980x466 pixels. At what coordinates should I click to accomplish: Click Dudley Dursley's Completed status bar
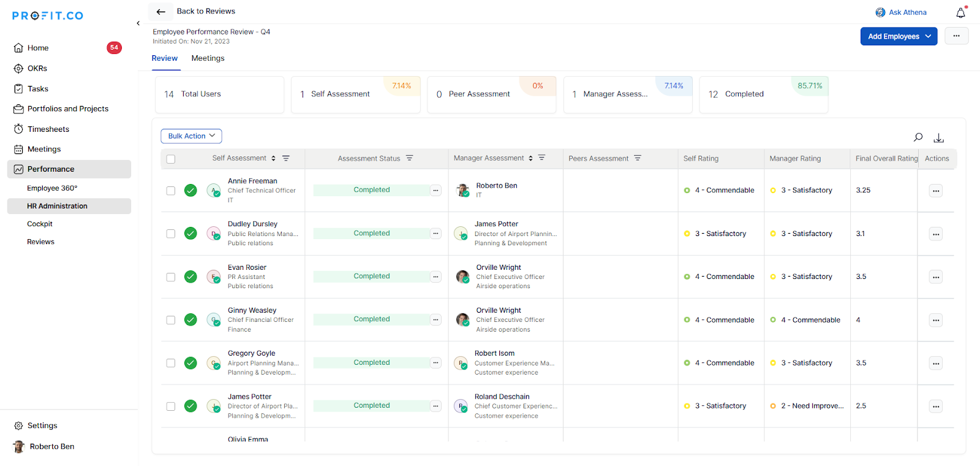371,234
